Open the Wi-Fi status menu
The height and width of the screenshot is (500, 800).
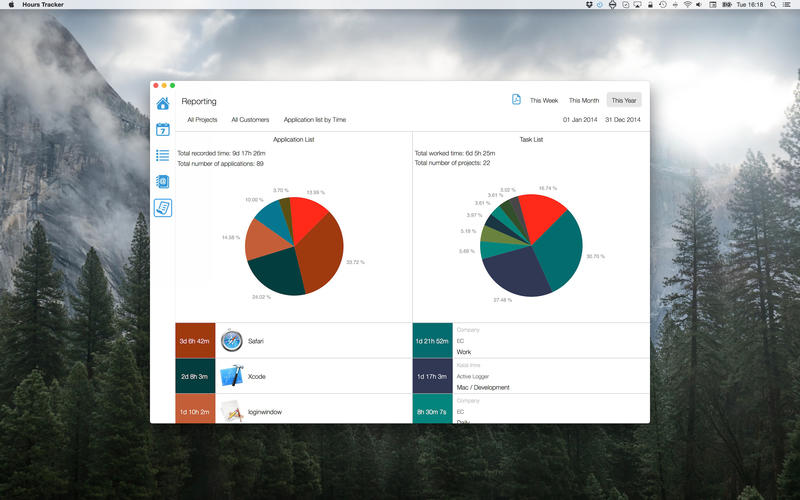click(x=687, y=5)
